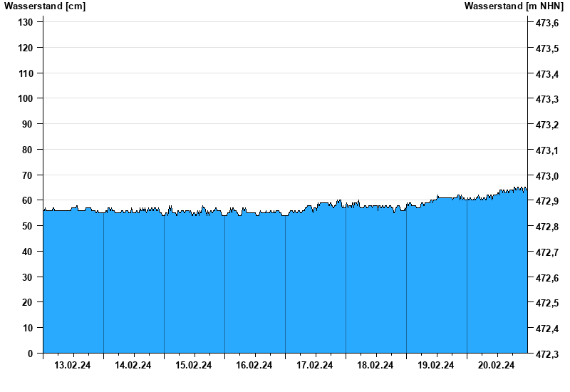Screen dimensions: 570x392
Task: Select the 10 value on the left axis
Action: pos(28,328)
